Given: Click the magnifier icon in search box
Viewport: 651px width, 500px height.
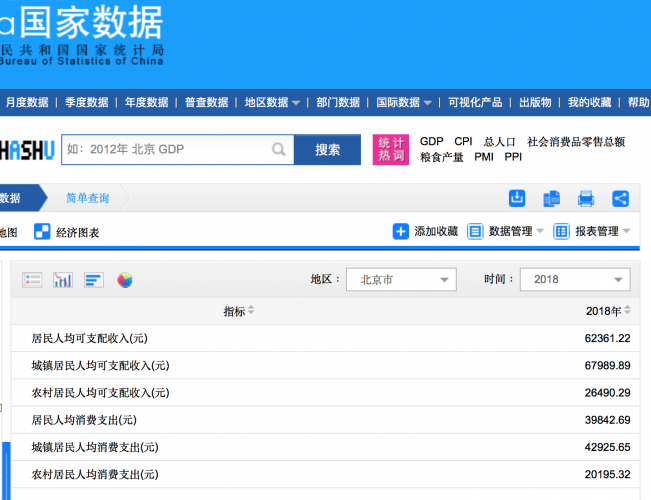Looking at the screenshot, I should click(x=279, y=150).
